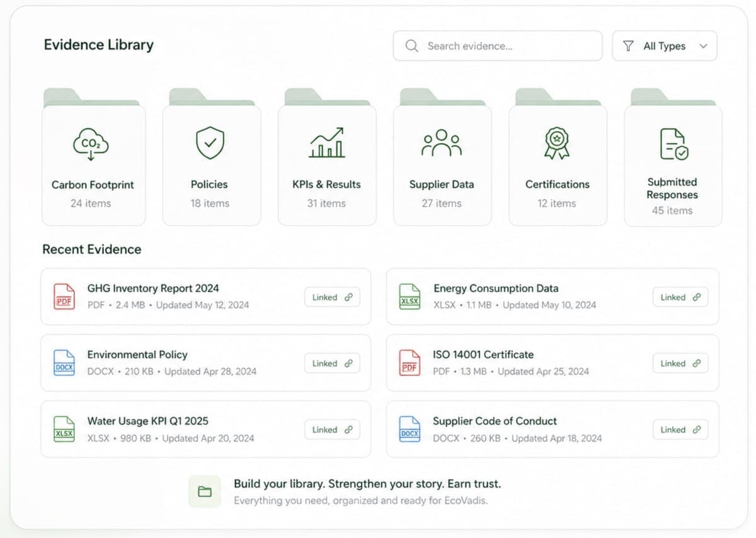Image resolution: width=756 pixels, height=538 pixels.
Task: Click "DOCX • 210 KB • Updated Apr 28, 2024"
Action: pos(172,372)
